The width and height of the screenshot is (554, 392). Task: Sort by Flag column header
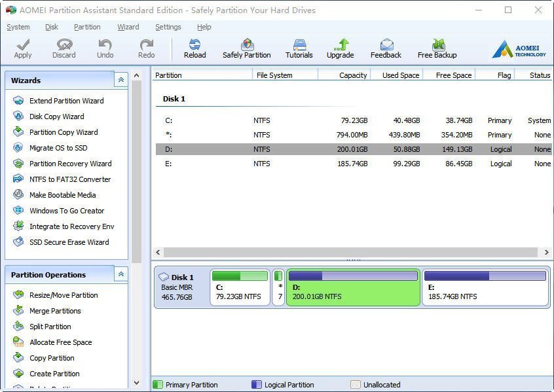click(495, 75)
